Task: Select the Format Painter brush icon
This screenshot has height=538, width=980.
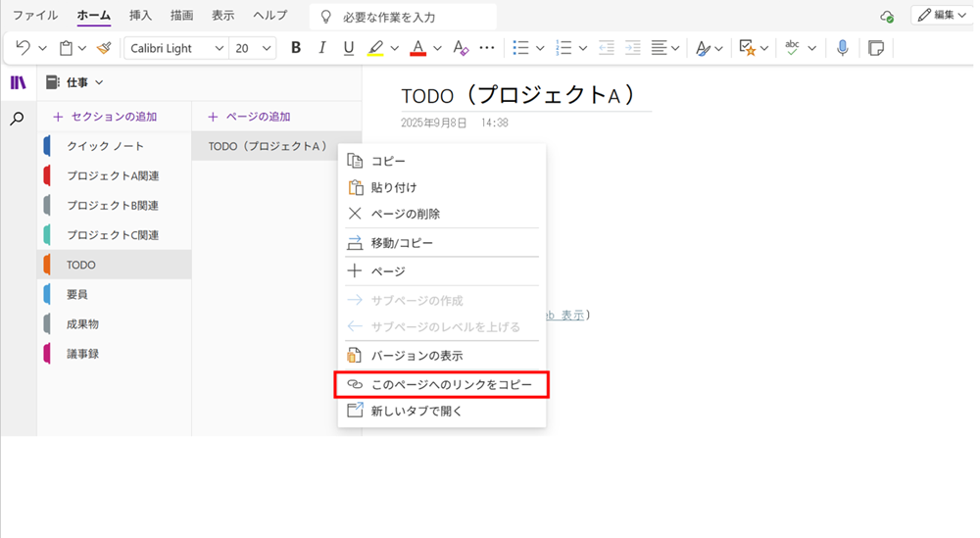Action: [x=104, y=47]
